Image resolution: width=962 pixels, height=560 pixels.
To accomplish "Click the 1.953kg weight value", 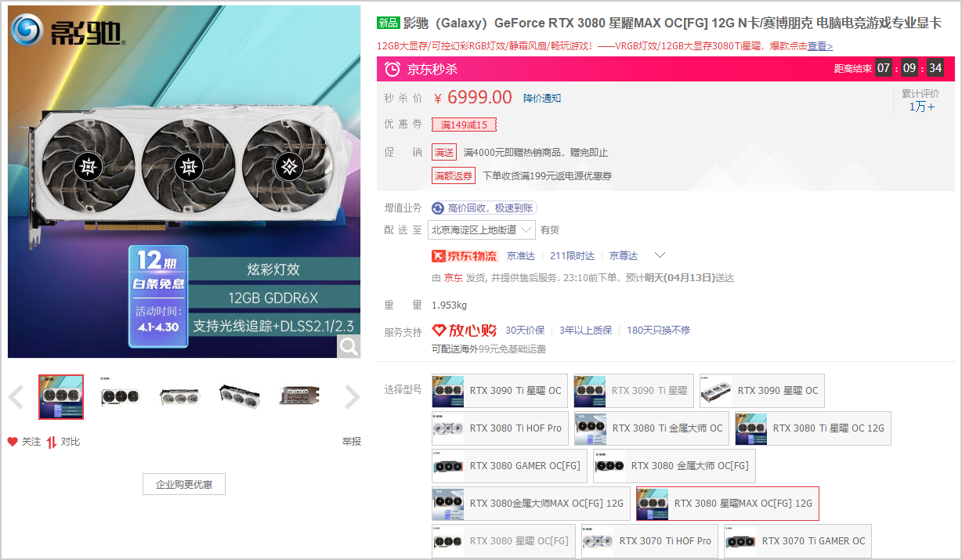I will tap(449, 305).
